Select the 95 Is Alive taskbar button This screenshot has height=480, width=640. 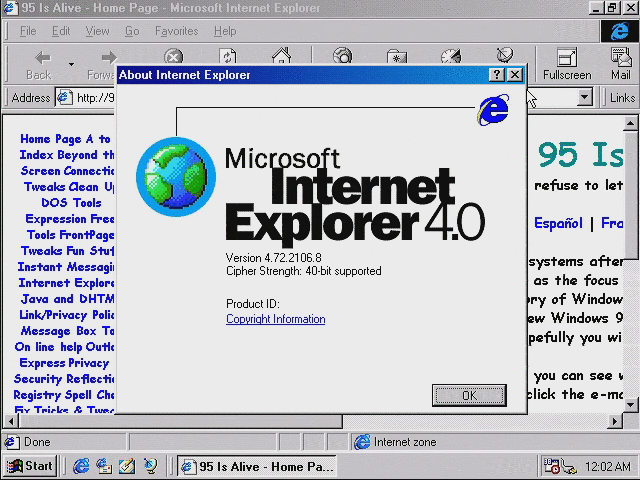(x=257, y=466)
